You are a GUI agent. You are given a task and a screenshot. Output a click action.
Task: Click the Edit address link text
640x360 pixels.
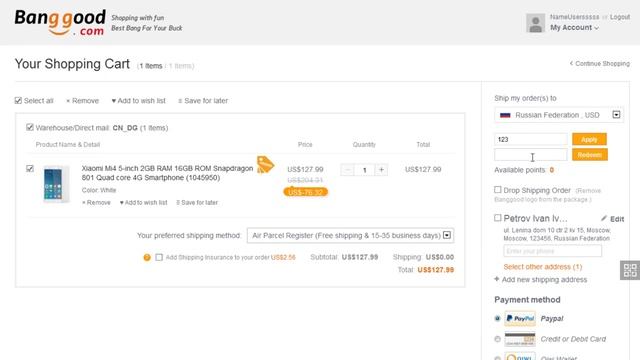point(617,219)
